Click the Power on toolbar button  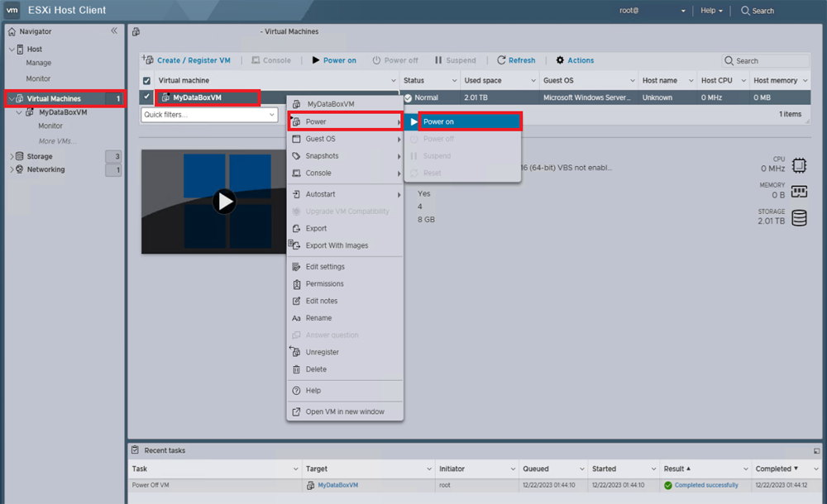pos(334,60)
